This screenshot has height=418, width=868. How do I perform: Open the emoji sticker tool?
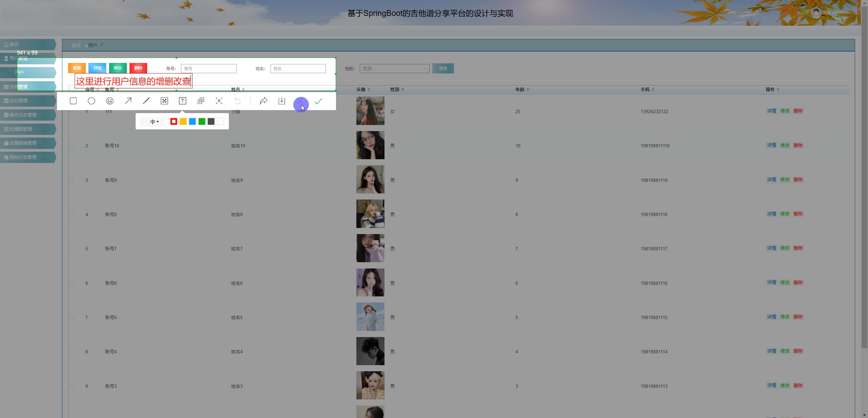click(x=110, y=101)
